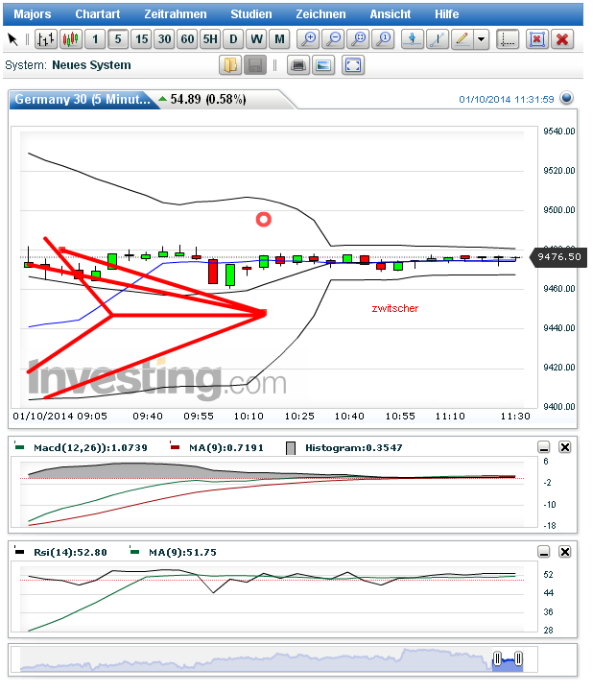Image resolution: width=616 pixels, height=692 pixels.
Task: Click the red 'zwitscher' text annotation
Action: click(395, 308)
